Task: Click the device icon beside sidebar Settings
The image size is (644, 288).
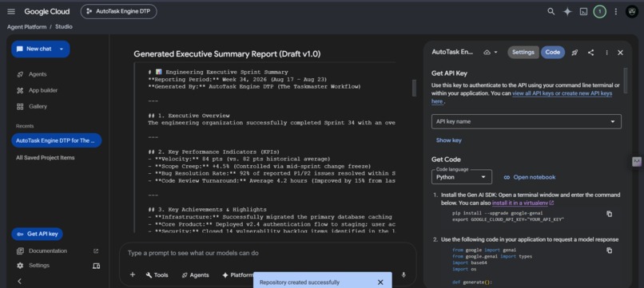Action: tap(96, 266)
